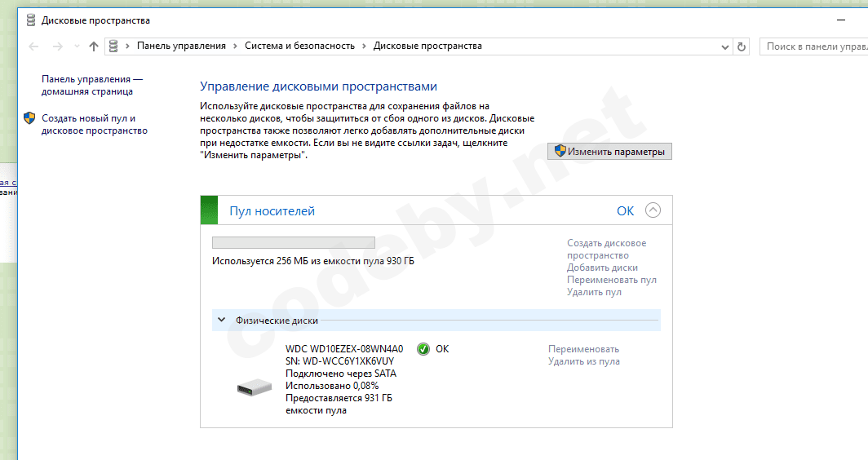Screen dimensions: 868x460
Task: Focus the 'Поиск в панели управления' search box
Action: [x=813, y=46]
